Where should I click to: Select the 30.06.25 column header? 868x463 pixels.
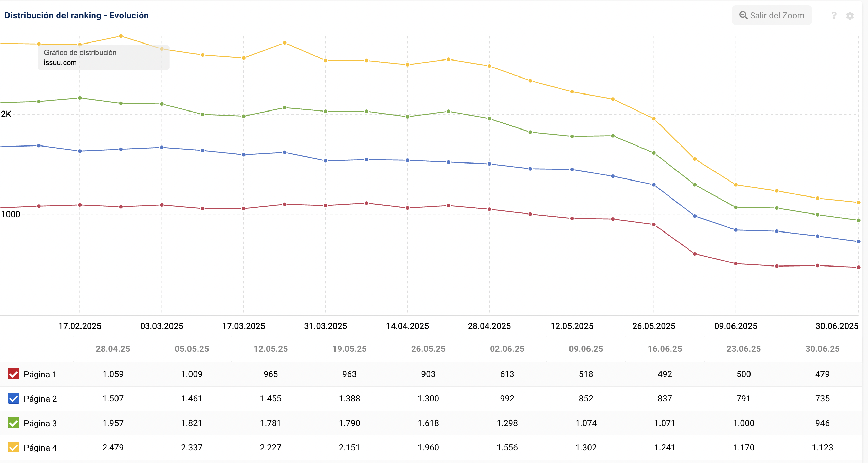point(822,349)
